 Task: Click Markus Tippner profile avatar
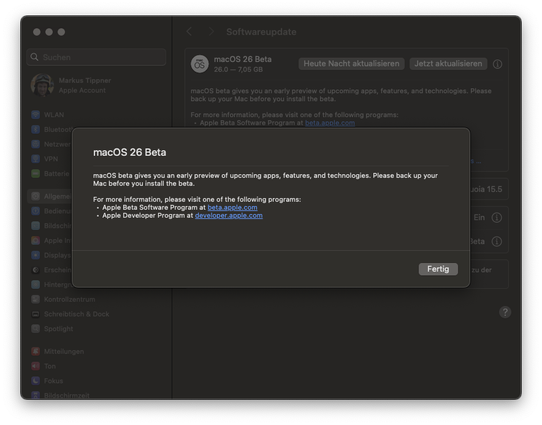[42, 85]
